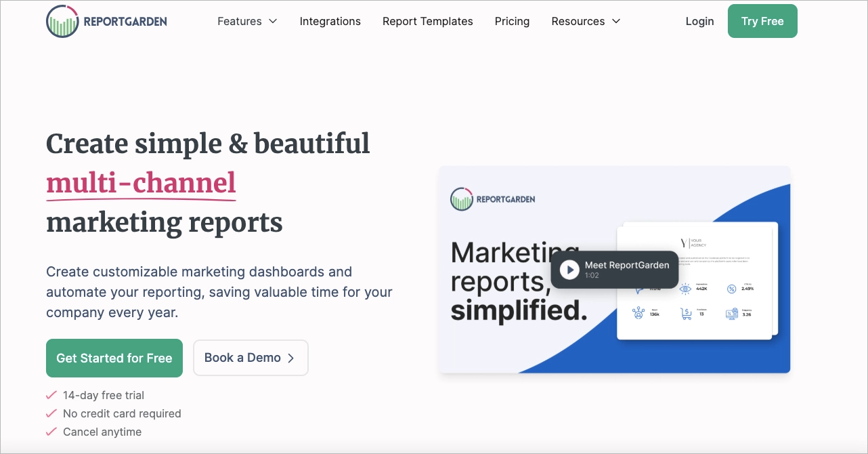Click the eye Impressions icon in report preview
Screen dimensions: 868x454
click(x=686, y=289)
